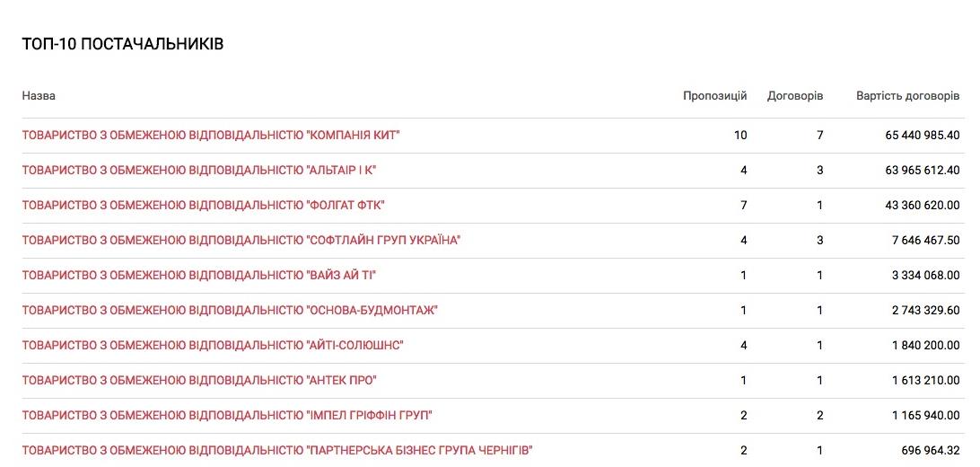The height and width of the screenshot is (467, 980).
Task: Select the 7 646 467.50 value cell
Action: [925, 241]
